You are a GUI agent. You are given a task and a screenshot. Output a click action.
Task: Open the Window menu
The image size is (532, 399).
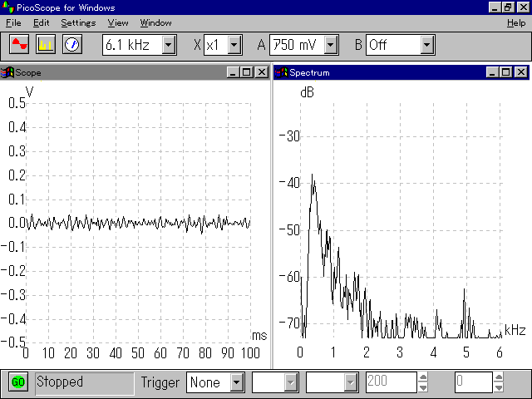click(x=155, y=22)
